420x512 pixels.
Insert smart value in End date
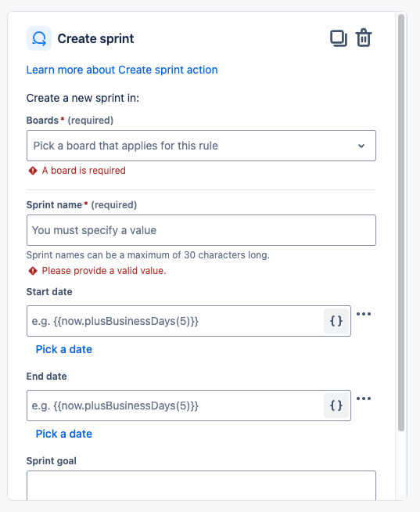pyautogui.click(x=336, y=406)
